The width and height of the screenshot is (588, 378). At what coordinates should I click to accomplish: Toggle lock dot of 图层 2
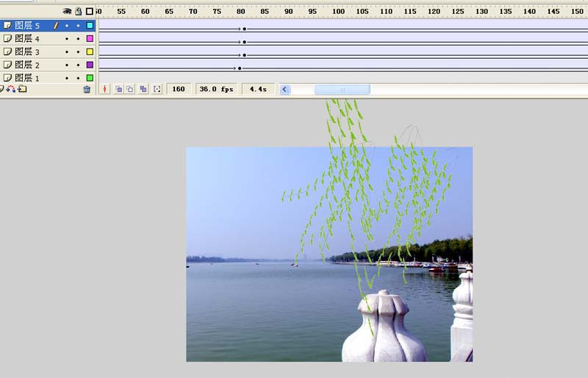(78, 65)
